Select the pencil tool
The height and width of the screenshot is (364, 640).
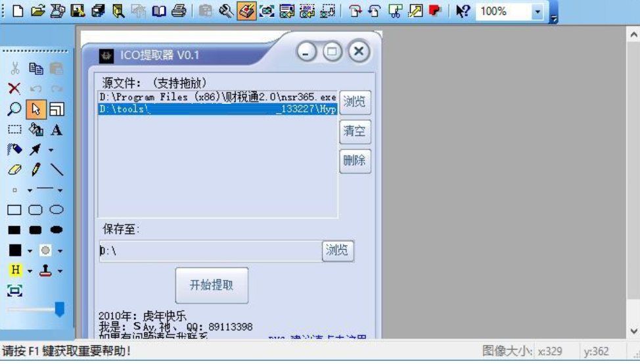click(x=36, y=170)
